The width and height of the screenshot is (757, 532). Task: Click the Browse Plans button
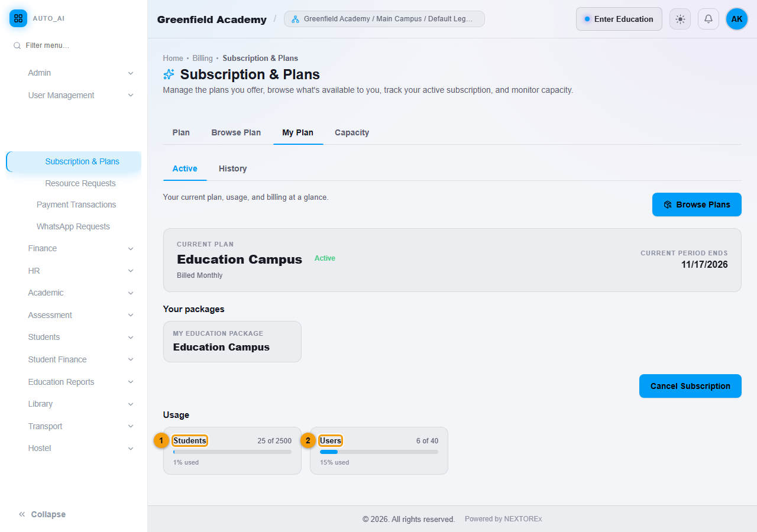697,205
